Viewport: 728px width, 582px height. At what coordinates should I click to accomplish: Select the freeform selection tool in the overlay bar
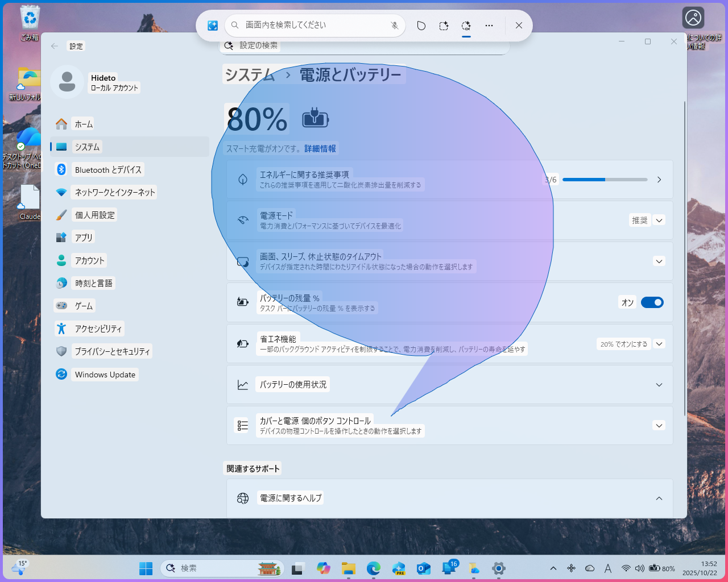[x=421, y=26]
